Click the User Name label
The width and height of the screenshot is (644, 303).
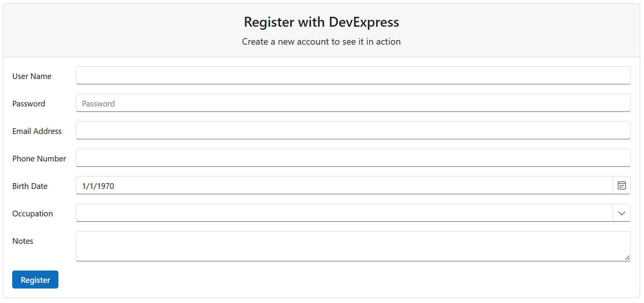(32, 76)
